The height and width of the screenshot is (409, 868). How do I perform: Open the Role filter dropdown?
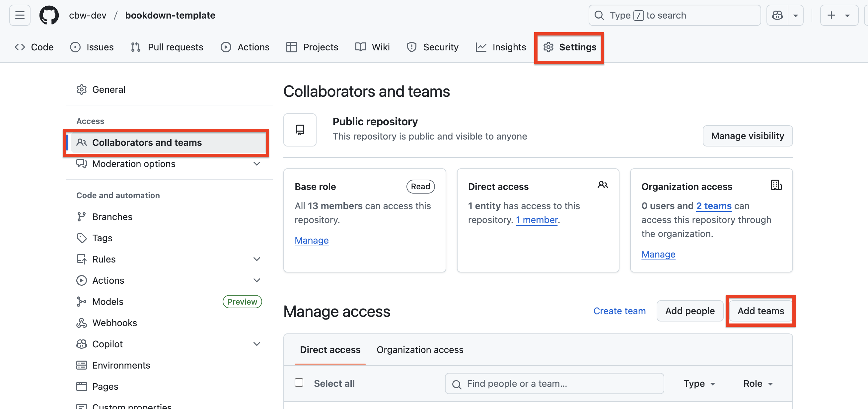pos(758,383)
